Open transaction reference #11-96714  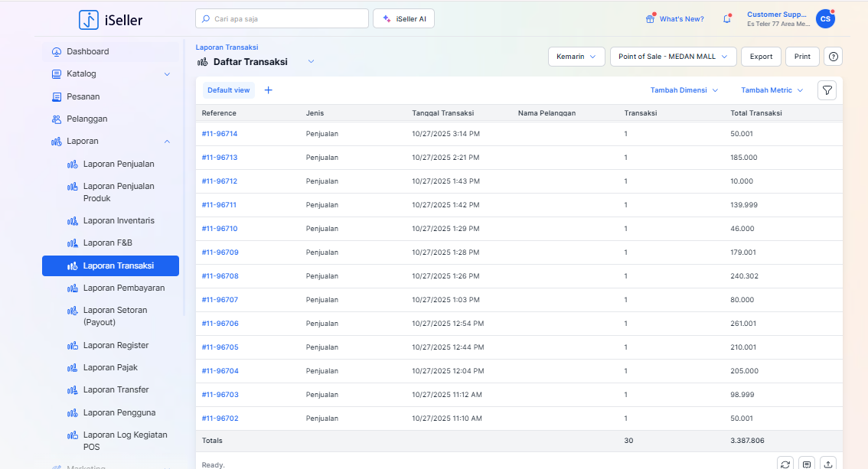tap(220, 134)
